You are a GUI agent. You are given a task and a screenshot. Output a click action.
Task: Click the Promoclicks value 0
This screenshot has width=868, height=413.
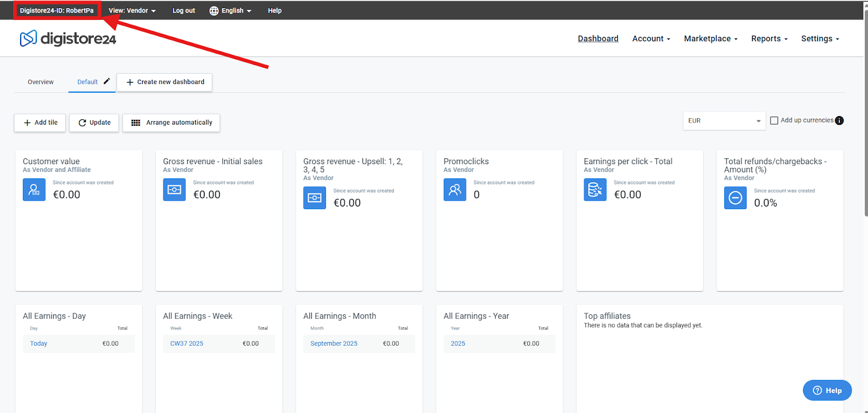pyautogui.click(x=476, y=195)
